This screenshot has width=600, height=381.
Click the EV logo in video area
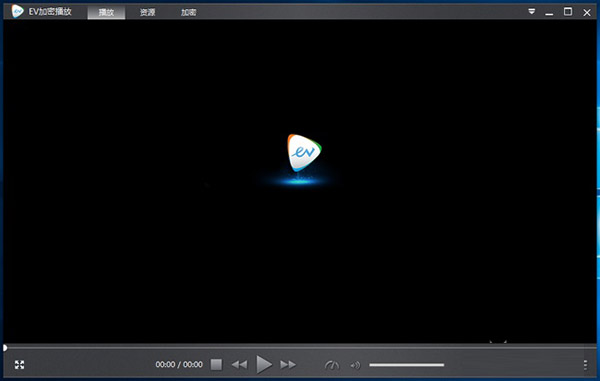304,153
